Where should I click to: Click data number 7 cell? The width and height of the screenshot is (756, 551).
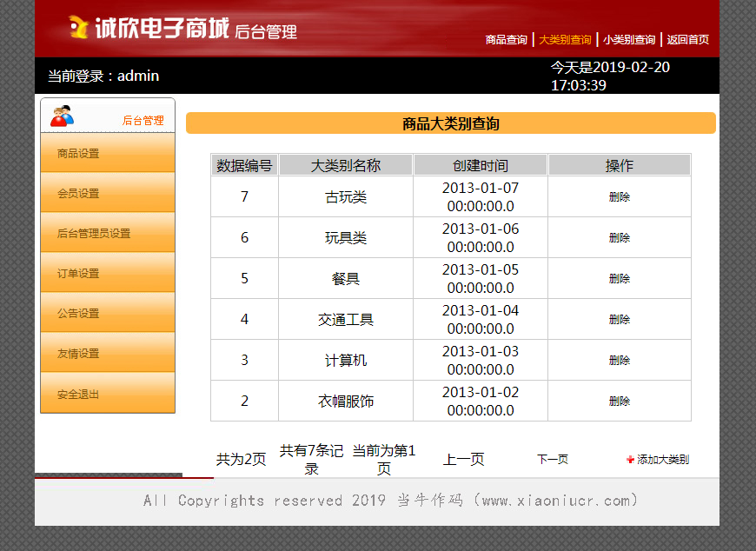[x=244, y=196]
